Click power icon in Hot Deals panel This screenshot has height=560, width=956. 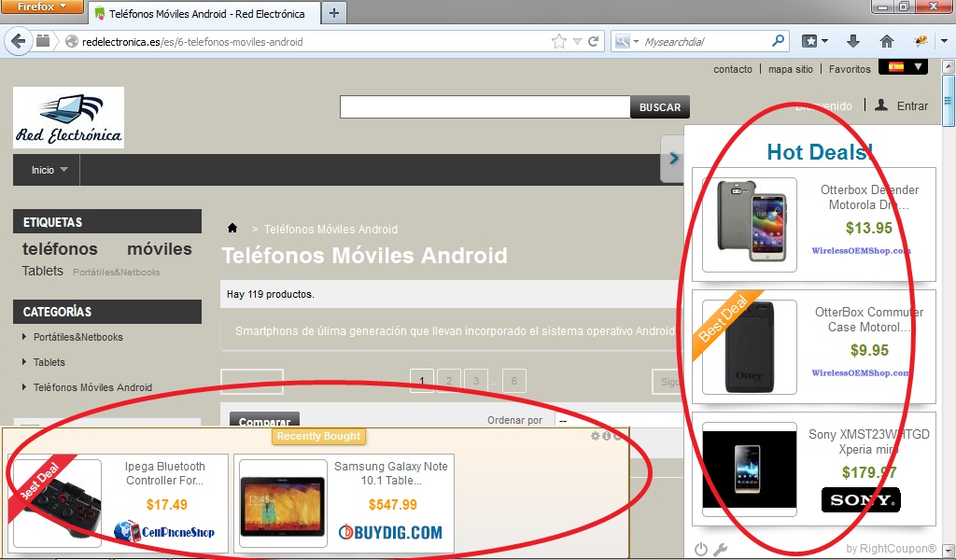tap(701, 549)
